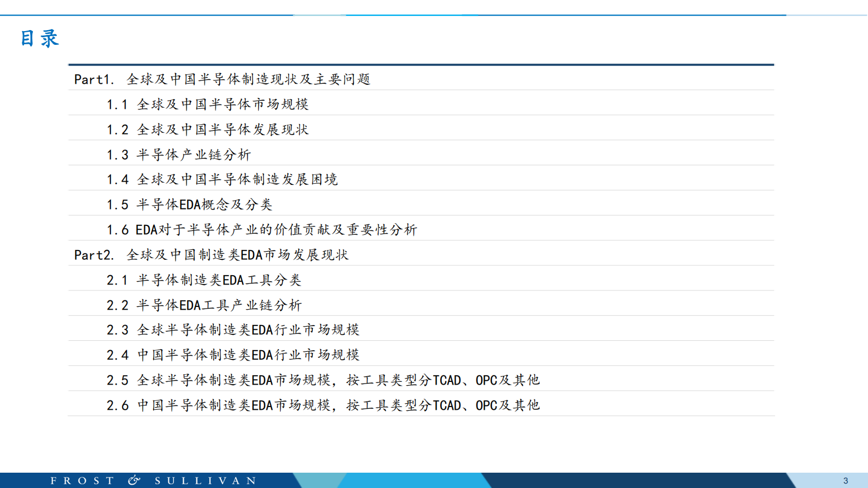Screen dimensions: 868x488
Task: Select 2.6 中国半导体制造类EDA市场规模 by tool type
Action: pyautogui.click(x=323, y=405)
